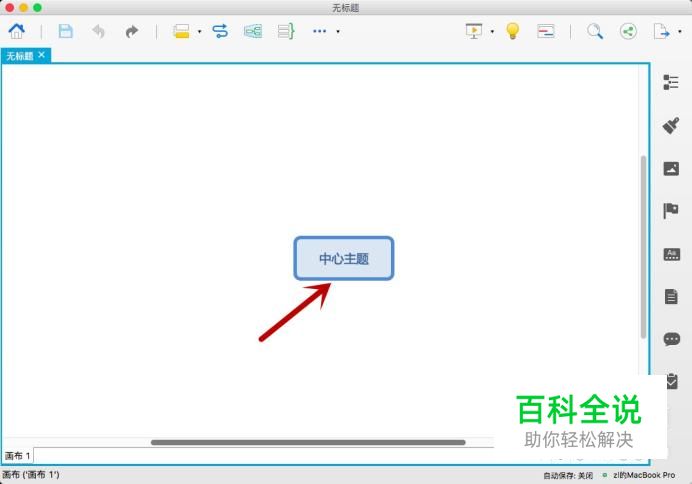Insert a new topic with yellow icon
This screenshot has height=484, width=692.
coord(181,31)
